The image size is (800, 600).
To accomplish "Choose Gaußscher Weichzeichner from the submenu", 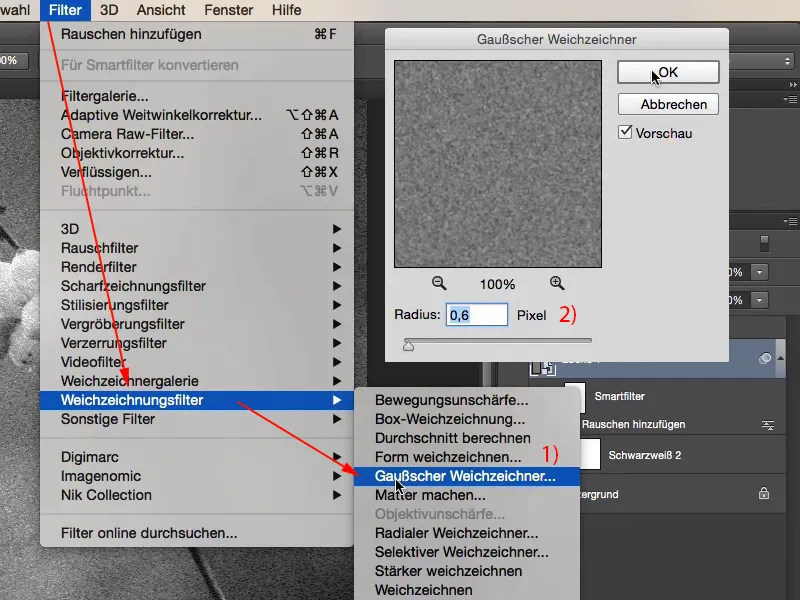I will click(x=467, y=476).
